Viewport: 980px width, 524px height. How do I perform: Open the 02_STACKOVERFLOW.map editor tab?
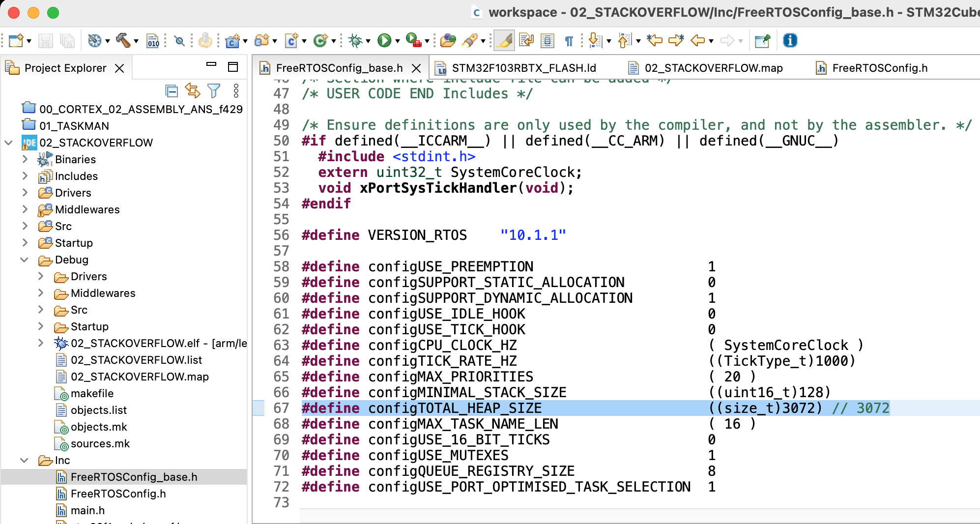click(714, 68)
